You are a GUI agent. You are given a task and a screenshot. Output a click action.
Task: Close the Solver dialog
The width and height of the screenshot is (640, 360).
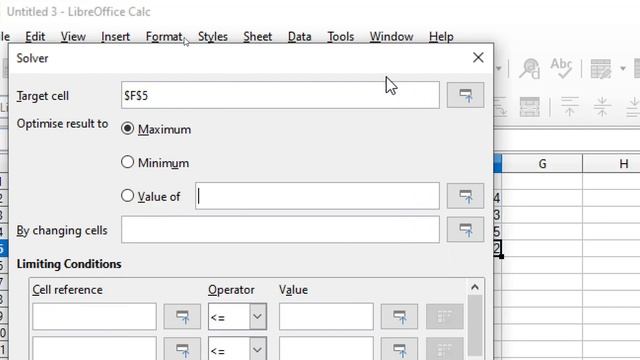(x=478, y=58)
